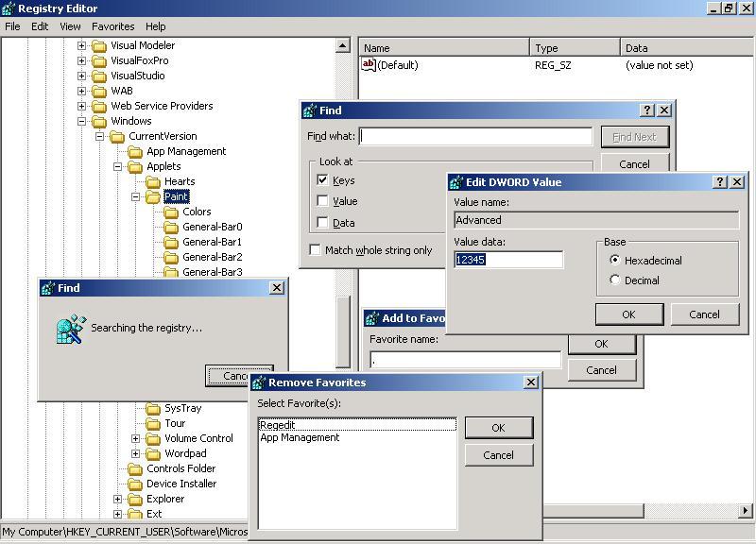Screen dimensions: 756x544
Task: Click the VisualStudio folder icon
Action: point(99,76)
